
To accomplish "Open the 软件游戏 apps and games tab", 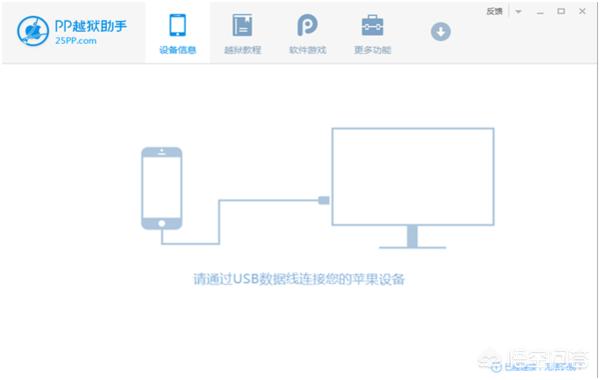I will click(307, 34).
